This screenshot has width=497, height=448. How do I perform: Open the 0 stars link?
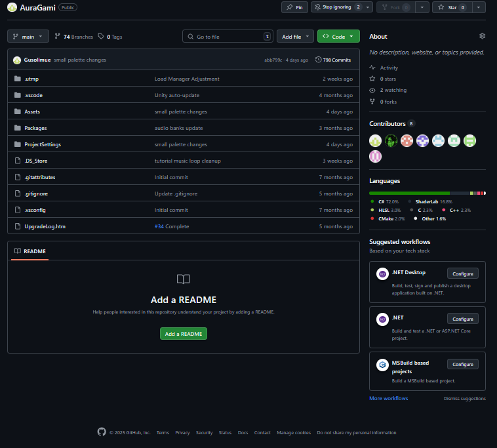pyautogui.click(x=383, y=79)
